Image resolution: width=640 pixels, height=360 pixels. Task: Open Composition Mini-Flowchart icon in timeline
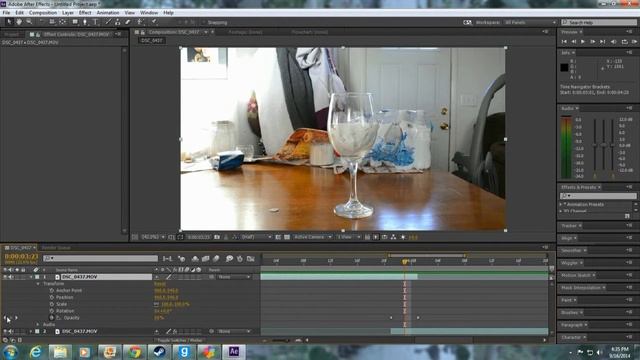click(x=167, y=259)
